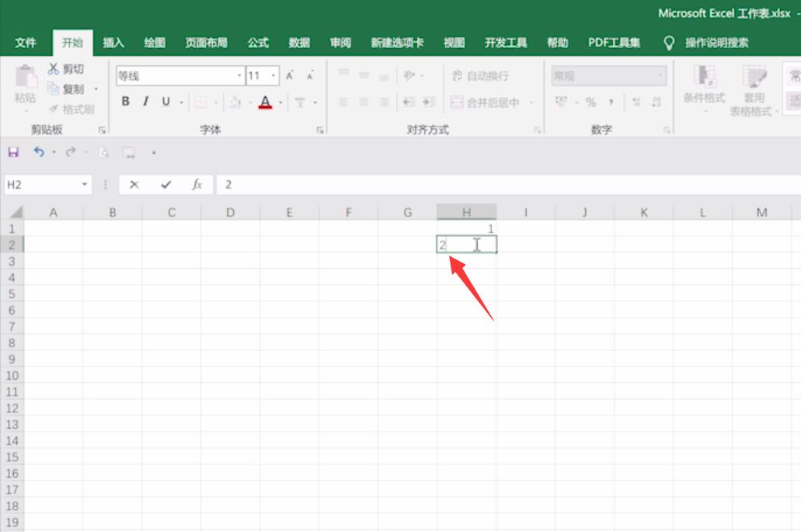The image size is (801, 532).
Task: Click the center align icon
Action: [364, 102]
